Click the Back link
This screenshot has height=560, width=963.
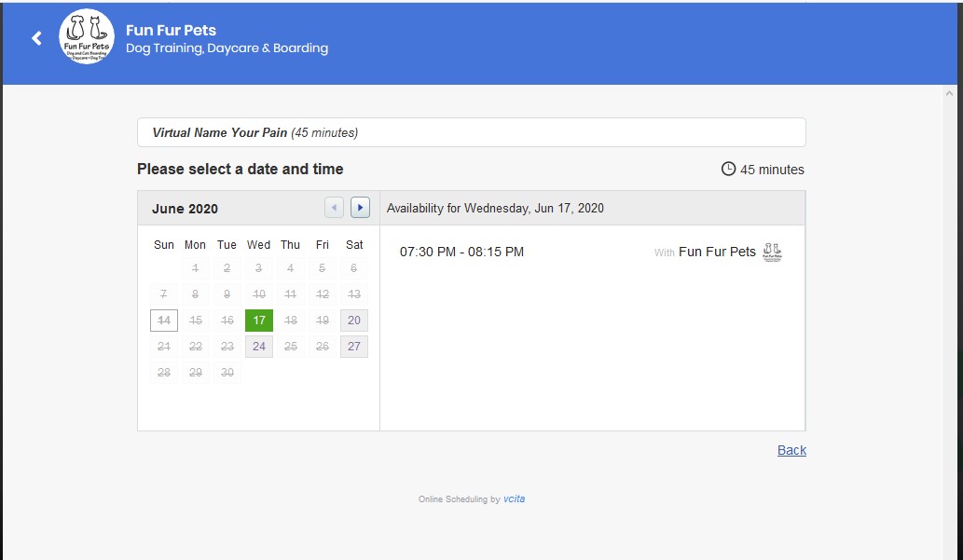(791, 450)
